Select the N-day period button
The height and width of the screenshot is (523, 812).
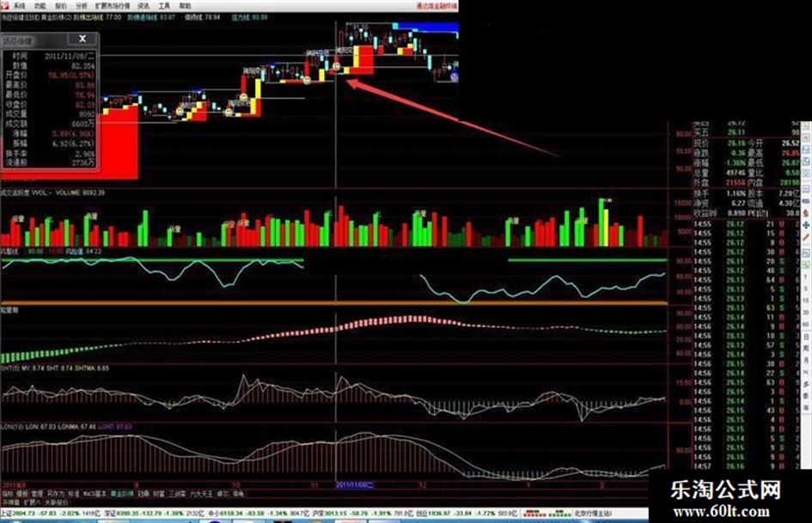click(806, 372)
